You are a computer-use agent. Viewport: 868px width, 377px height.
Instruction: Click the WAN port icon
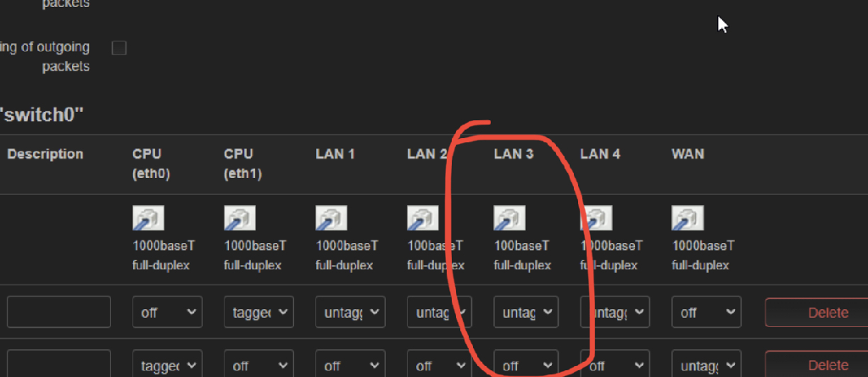click(x=687, y=218)
